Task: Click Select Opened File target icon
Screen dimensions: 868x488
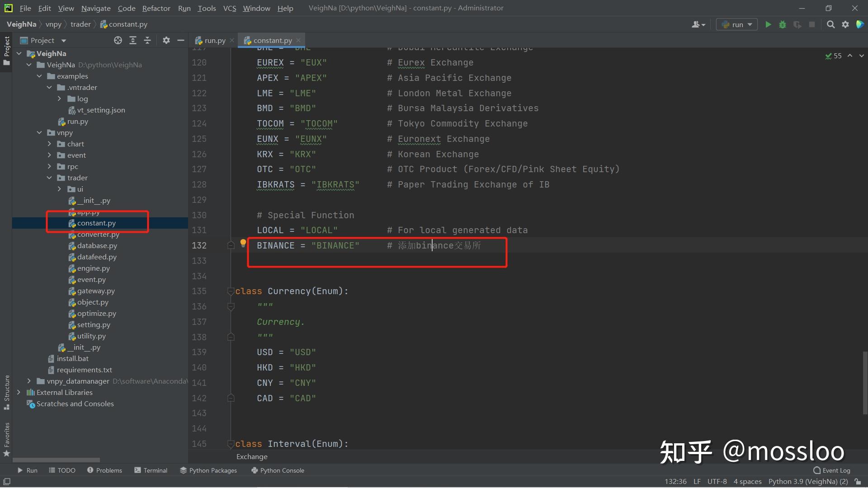Action: 118,40
